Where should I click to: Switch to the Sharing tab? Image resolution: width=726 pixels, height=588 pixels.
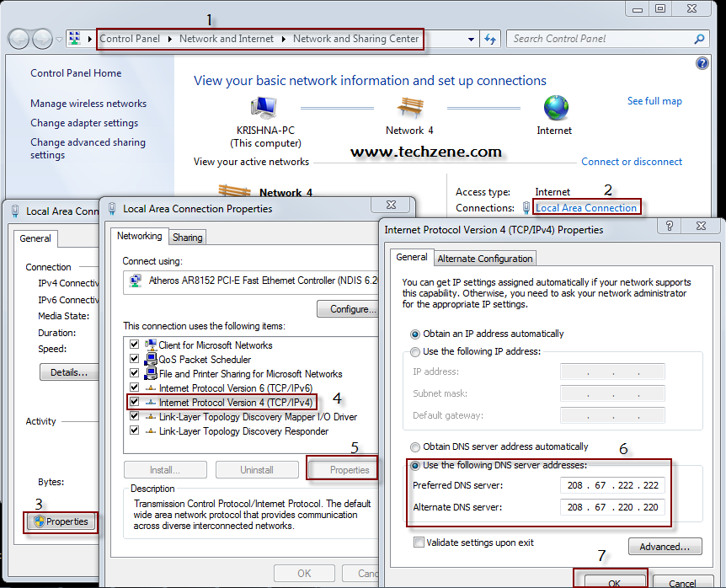click(187, 237)
